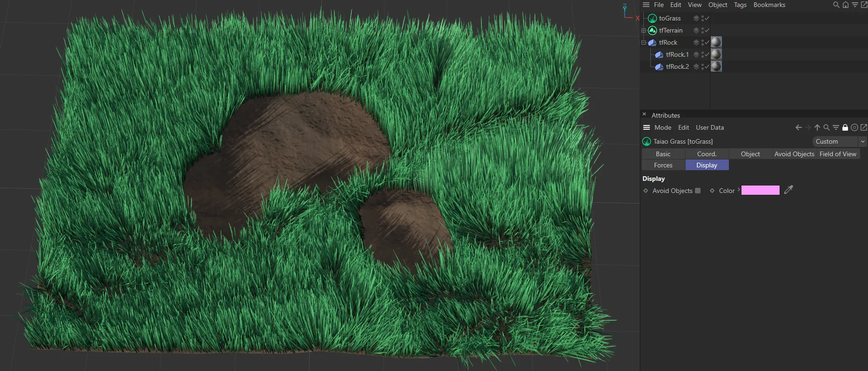The width and height of the screenshot is (868, 371).
Task: Click the tfRock rock object icon
Action: pos(652,43)
